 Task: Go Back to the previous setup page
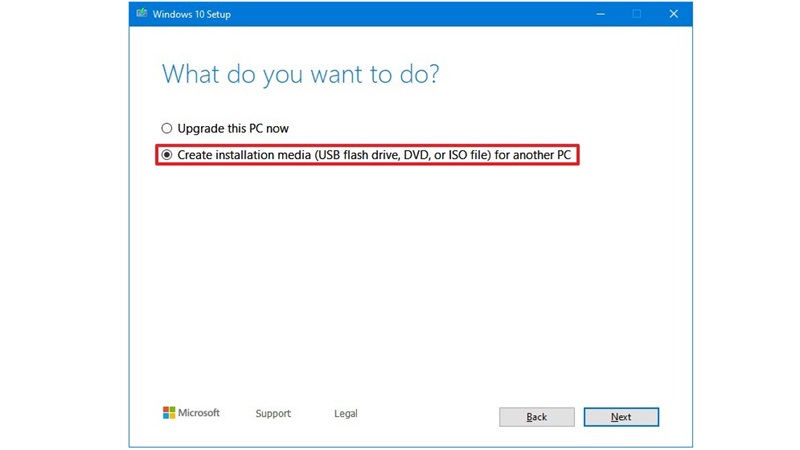pos(536,417)
